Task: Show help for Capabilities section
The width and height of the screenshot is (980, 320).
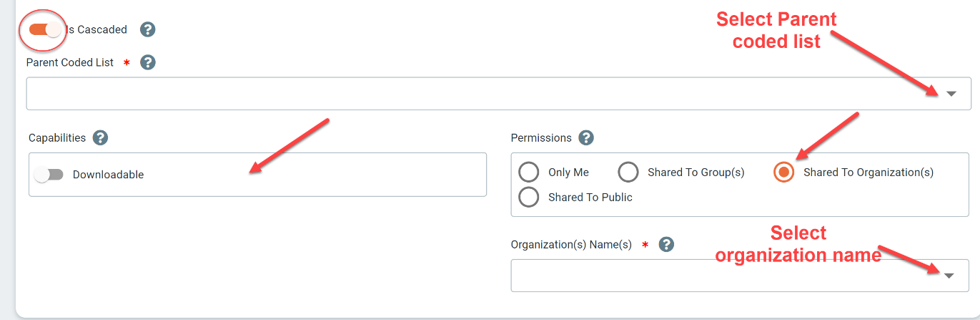Action: tap(100, 137)
